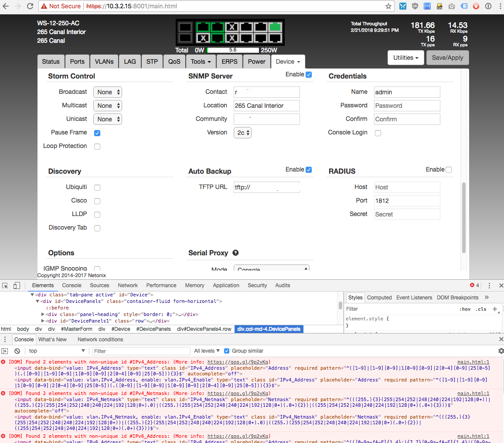
Task: Activate the DevTools inspect element picker
Action: (x=5, y=285)
